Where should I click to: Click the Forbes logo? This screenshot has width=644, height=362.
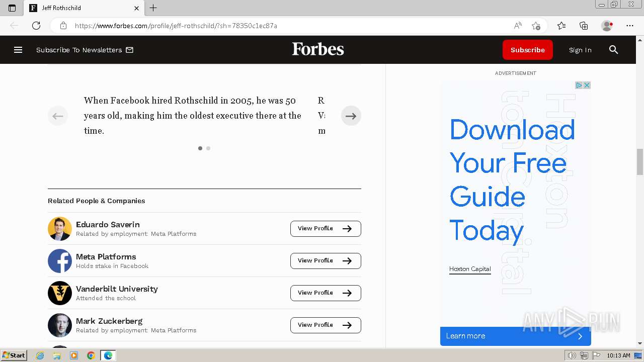(x=318, y=49)
